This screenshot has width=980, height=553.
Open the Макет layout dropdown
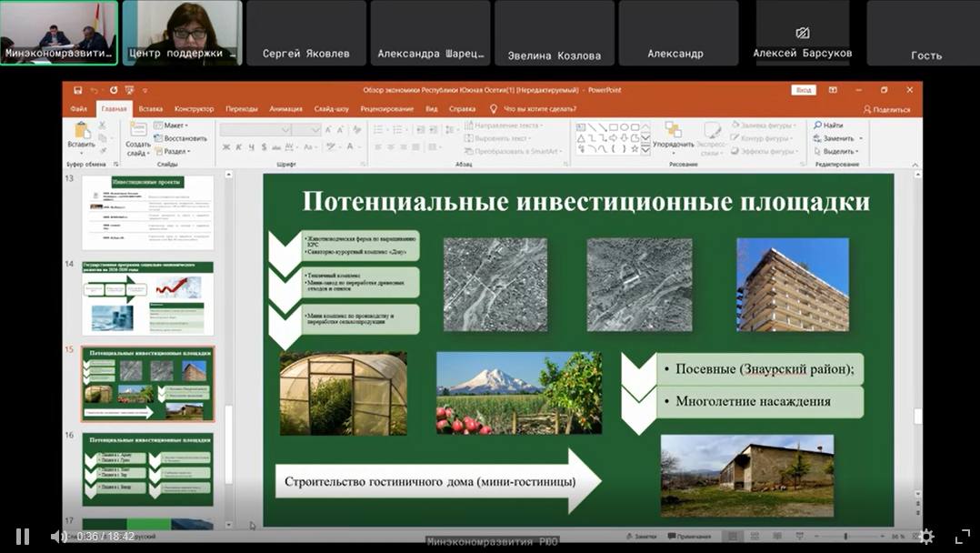[173, 126]
